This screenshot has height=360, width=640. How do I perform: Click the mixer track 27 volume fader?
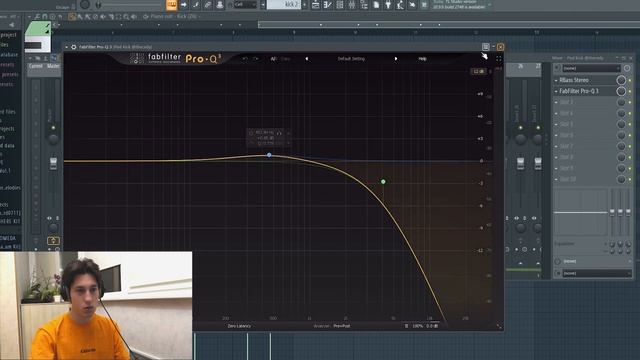(x=538, y=163)
